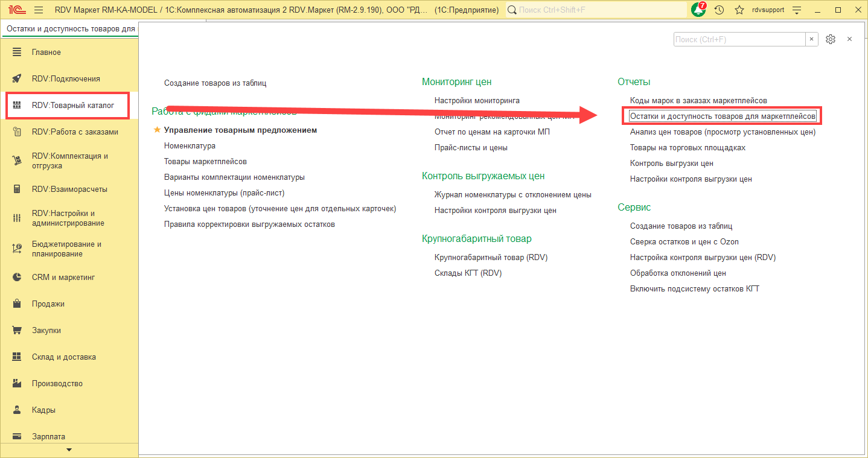This screenshot has width=868, height=458.
Task: Open Варианты комплектации номенклатуры
Action: [x=234, y=177]
